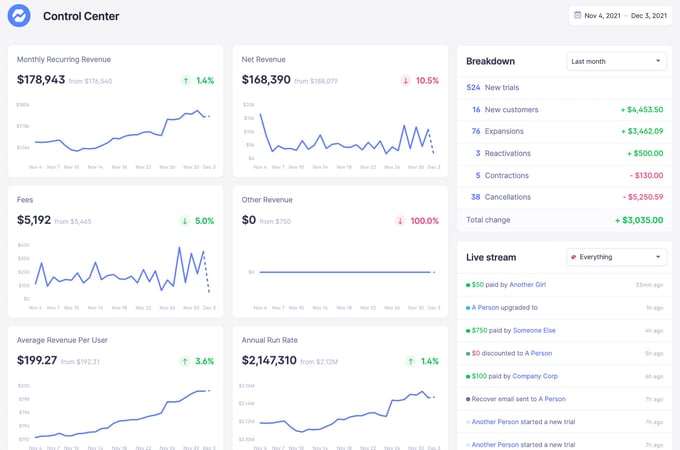Open the Nov 4 – Dec 3 date range picker

619,16
